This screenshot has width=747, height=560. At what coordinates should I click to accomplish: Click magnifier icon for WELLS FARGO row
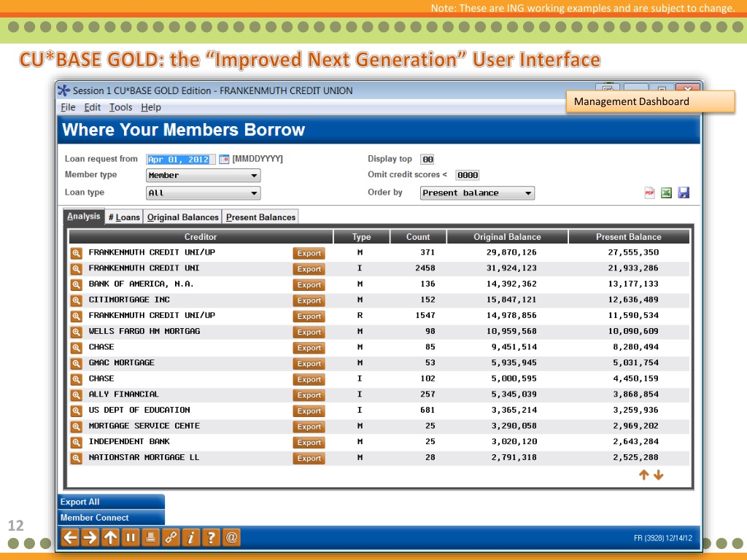[76, 332]
